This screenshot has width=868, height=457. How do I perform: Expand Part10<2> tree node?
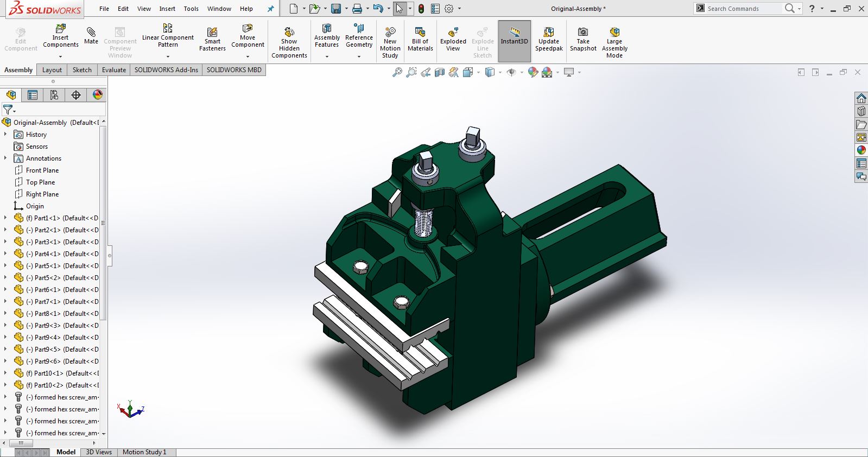[x=5, y=385]
